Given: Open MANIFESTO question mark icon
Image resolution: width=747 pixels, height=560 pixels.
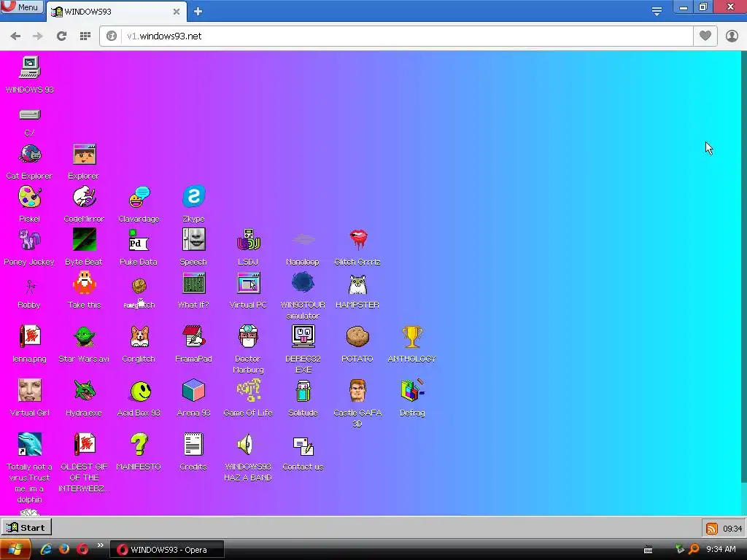Looking at the screenshot, I should point(139,444).
